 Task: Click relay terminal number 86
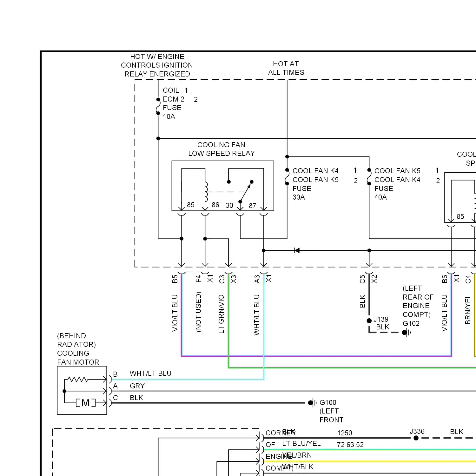[215, 205]
